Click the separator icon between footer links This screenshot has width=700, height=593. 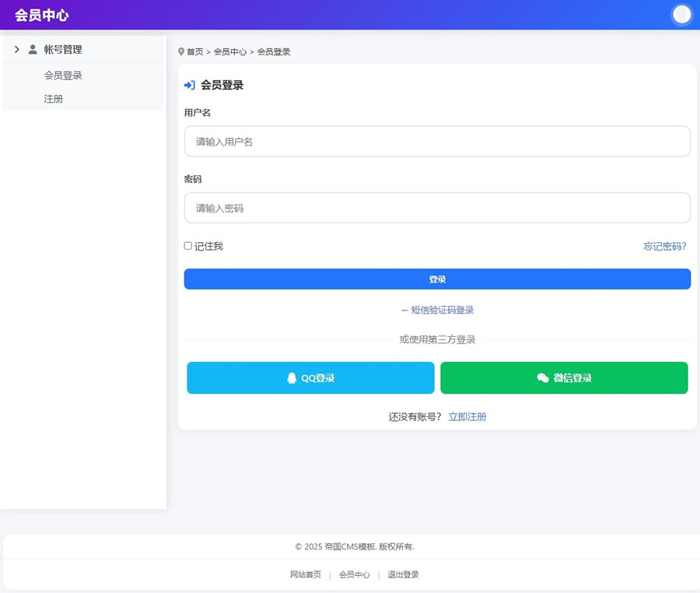click(330, 574)
